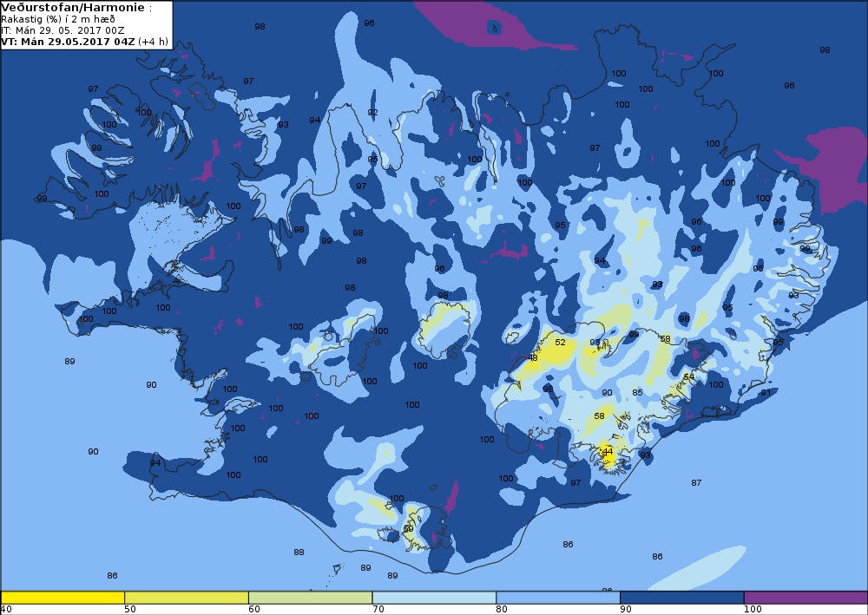Screen dimensions: 868x615
Task: Click the humidity value 92 in the north
Action: point(372,112)
